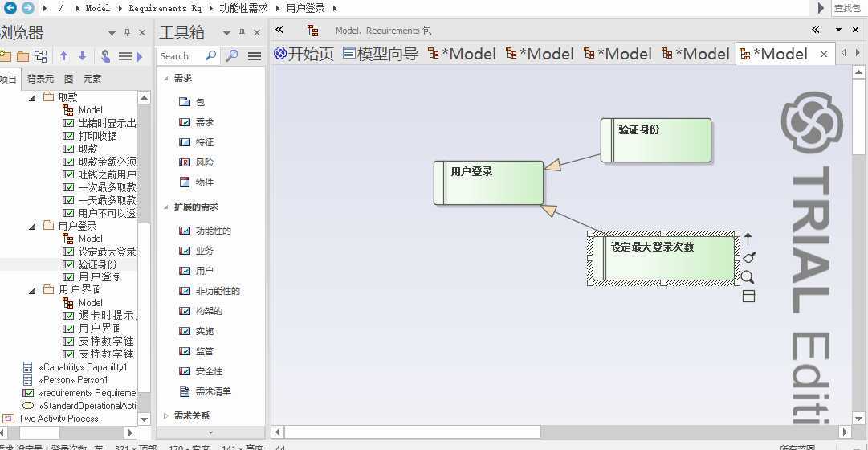Switch to the 模型向导 tab

pyautogui.click(x=381, y=54)
